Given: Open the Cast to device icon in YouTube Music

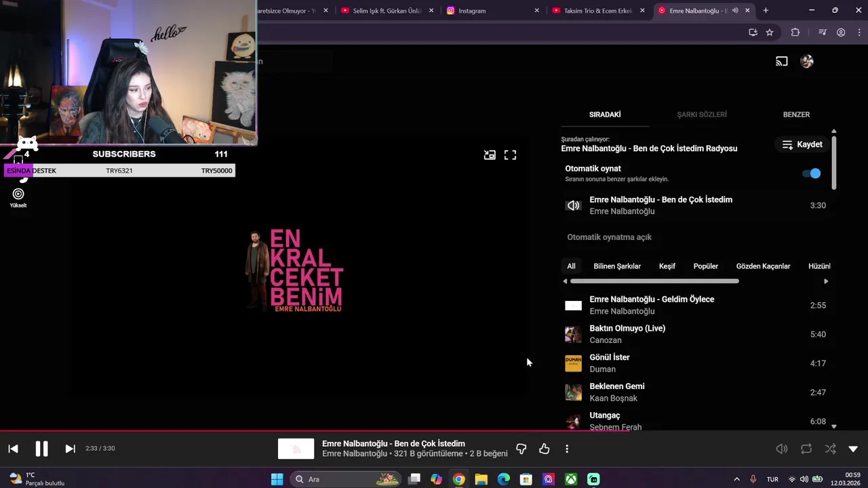Looking at the screenshot, I should (x=782, y=62).
